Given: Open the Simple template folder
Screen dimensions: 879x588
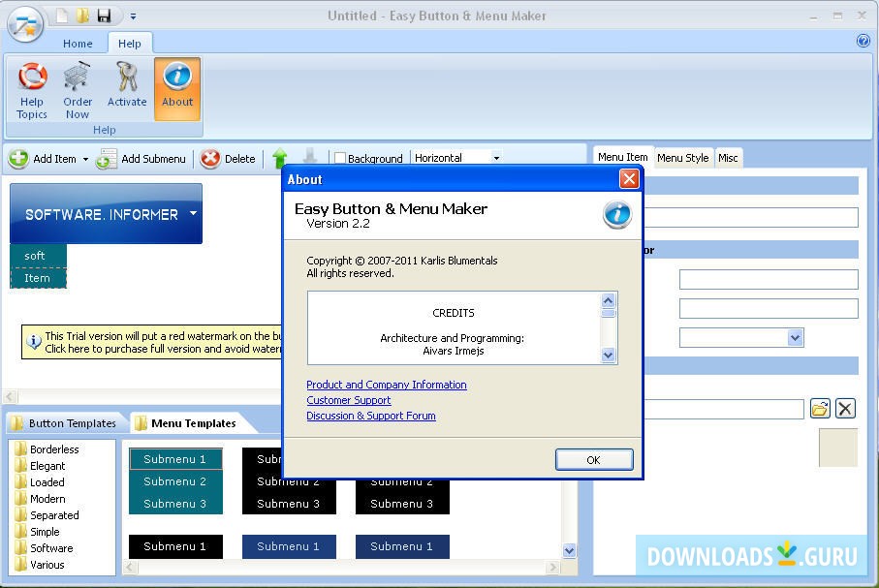Looking at the screenshot, I should click(x=38, y=532).
